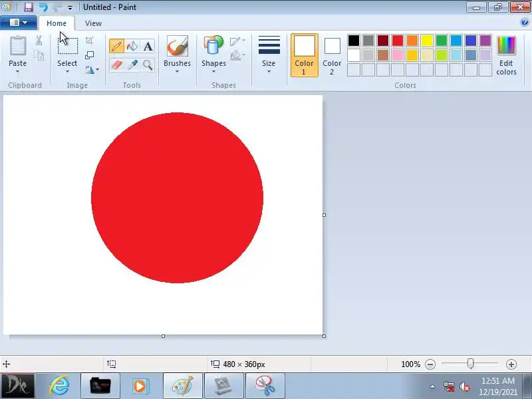532x399 pixels.
Task: Click the Cut scissors icon
Action: [x=39, y=41]
